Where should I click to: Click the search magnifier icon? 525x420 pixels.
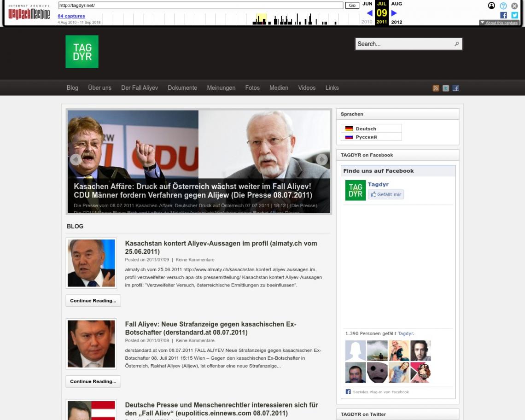[457, 44]
